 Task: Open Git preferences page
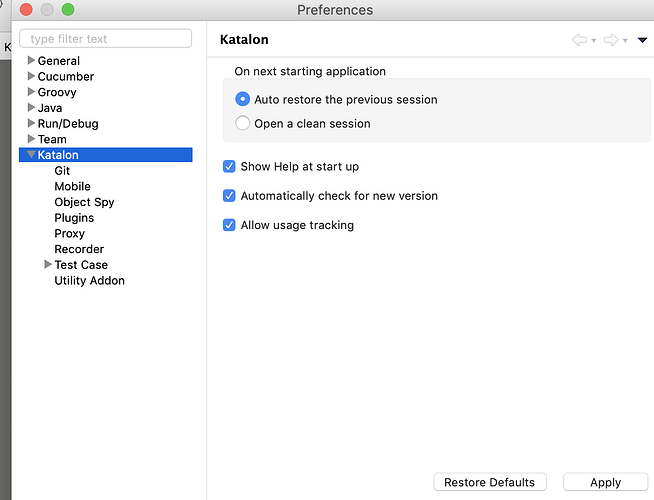[x=62, y=171]
